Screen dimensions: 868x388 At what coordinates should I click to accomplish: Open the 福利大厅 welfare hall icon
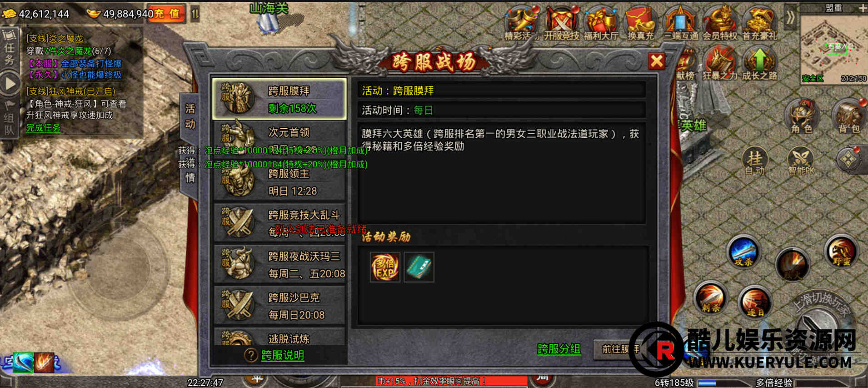tap(600, 24)
